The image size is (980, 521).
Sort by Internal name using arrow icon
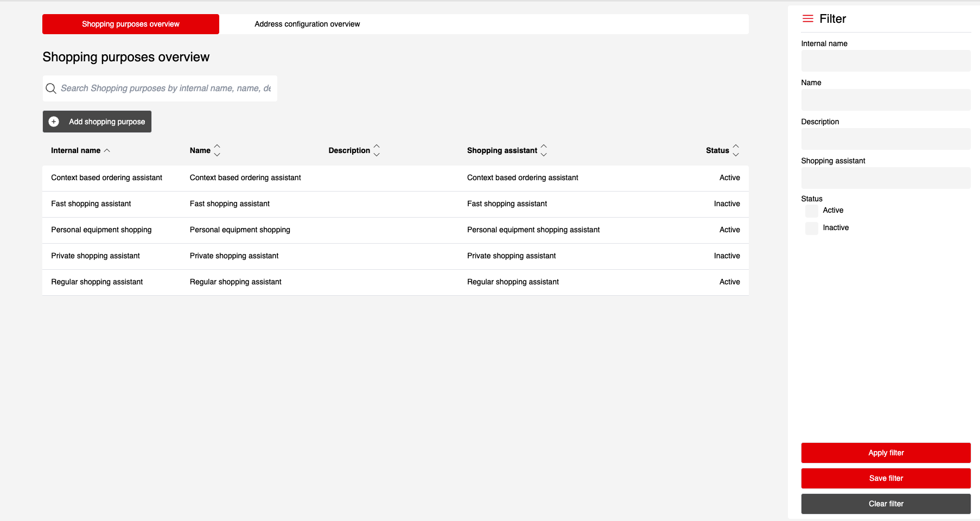[107, 150]
